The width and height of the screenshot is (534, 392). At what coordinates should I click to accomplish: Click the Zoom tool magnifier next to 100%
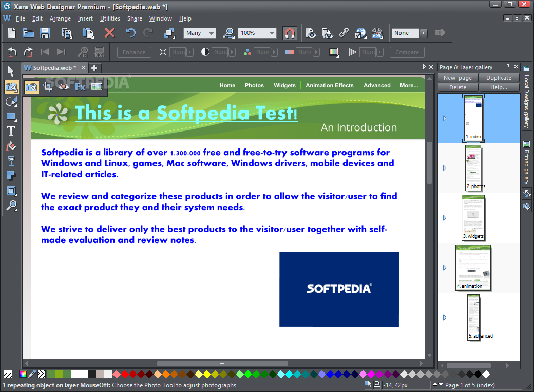(228, 33)
